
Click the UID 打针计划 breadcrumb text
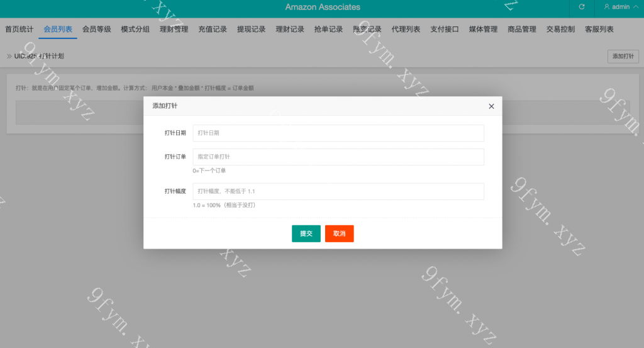tap(39, 56)
